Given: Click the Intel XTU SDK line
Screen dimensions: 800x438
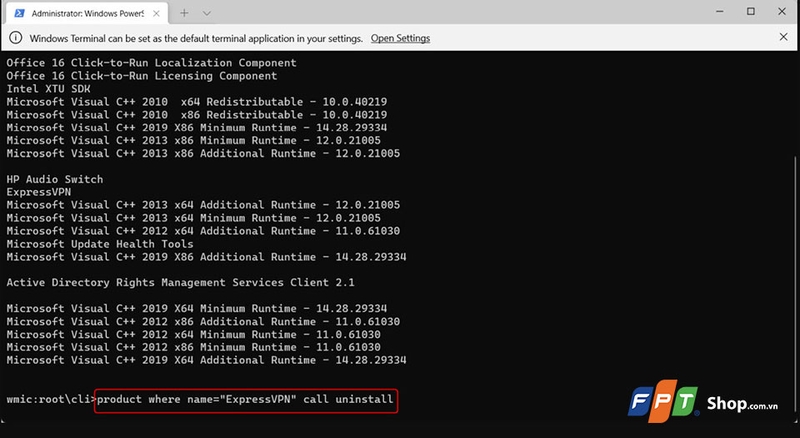Looking at the screenshot, I should click(48, 88).
